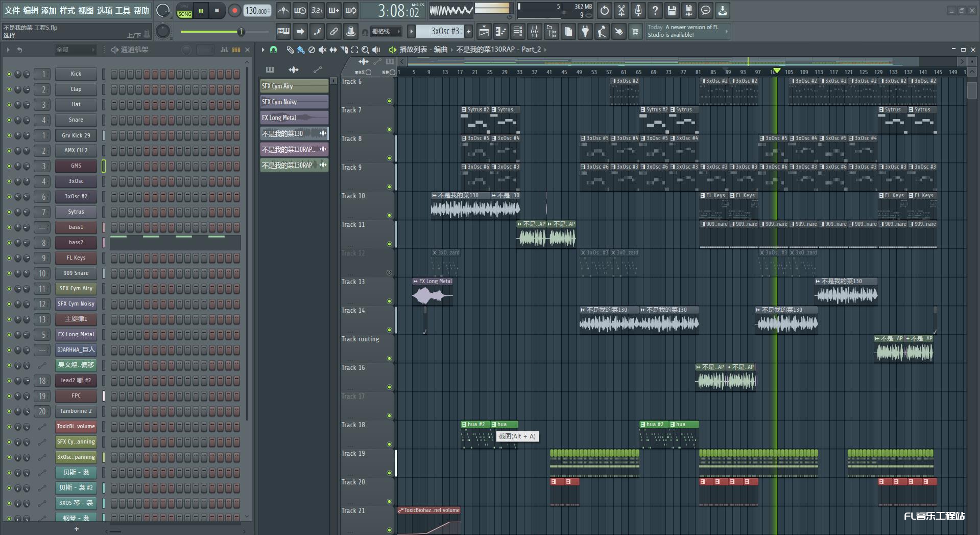Open the 编辑 menu
980x535 pixels.
coord(31,10)
